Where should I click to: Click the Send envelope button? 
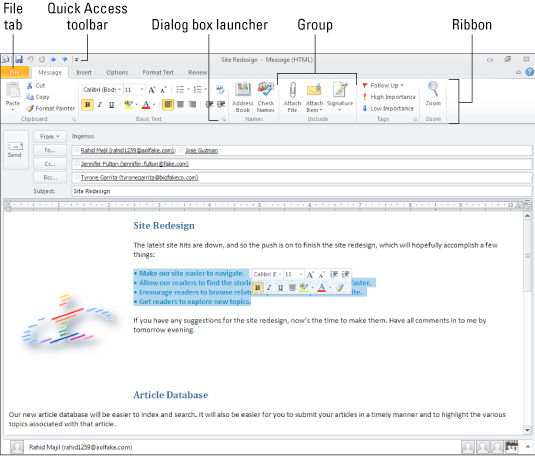15,150
